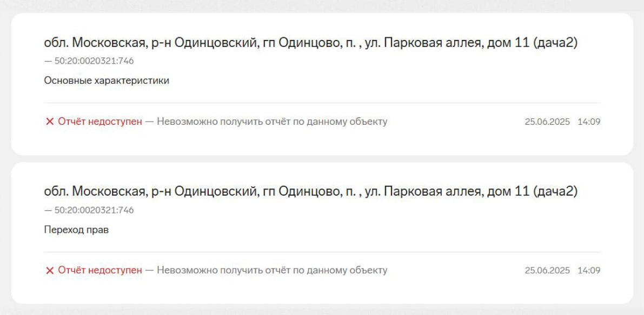
Task: Click time 14:09 in Основные характеристики card
Action: pyautogui.click(x=589, y=122)
